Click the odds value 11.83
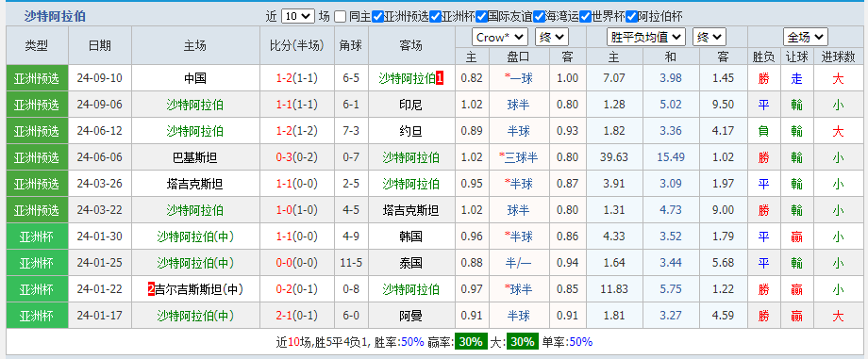 614,289
